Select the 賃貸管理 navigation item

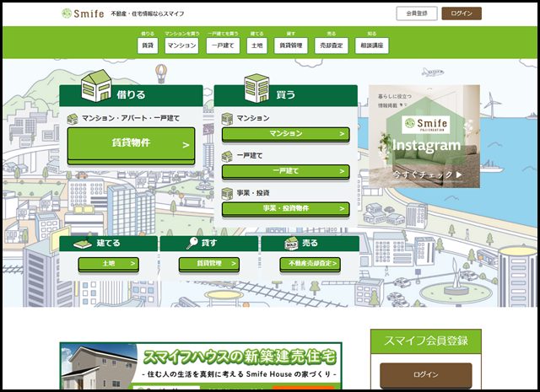click(290, 46)
